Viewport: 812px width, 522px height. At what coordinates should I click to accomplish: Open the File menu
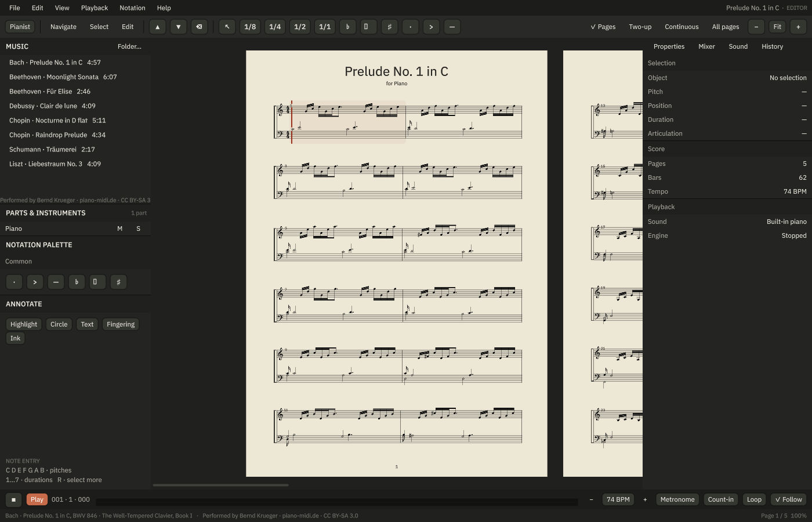(14, 8)
